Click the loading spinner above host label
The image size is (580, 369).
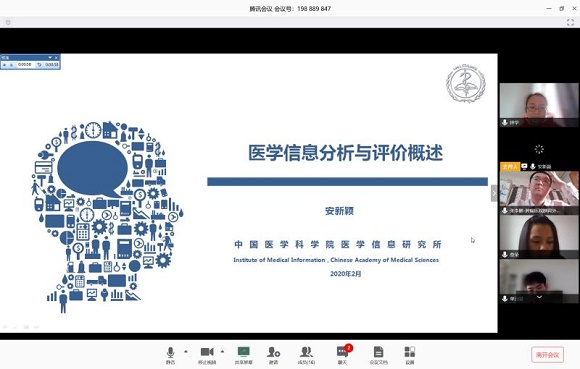pyautogui.click(x=539, y=149)
